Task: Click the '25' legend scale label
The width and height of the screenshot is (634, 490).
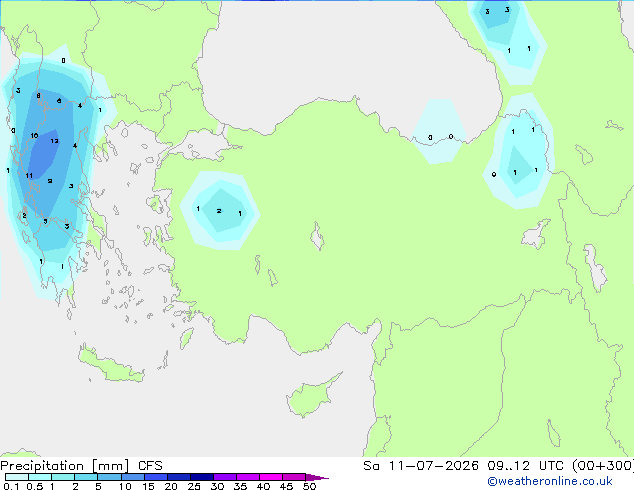Action: tap(194, 486)
